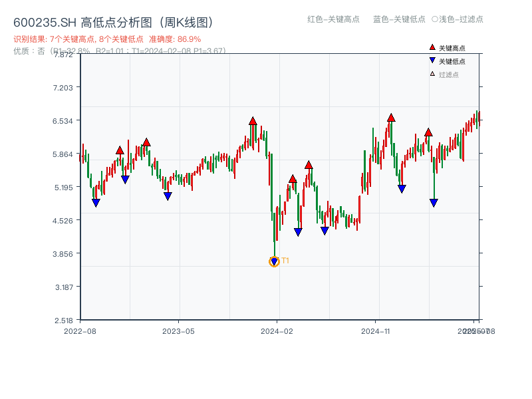Click x-axis label 2022-08
The height and width of the screenshot is (399, 532).
80,331
